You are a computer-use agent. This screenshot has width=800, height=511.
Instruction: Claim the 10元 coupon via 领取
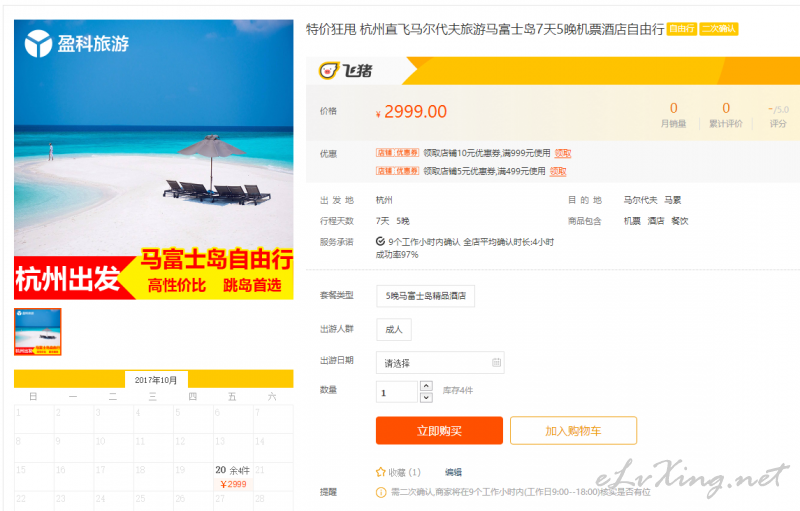[563, 153]
